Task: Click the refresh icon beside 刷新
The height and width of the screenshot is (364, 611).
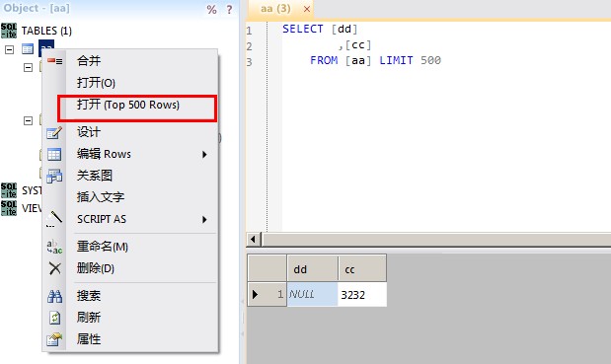Action: click(x=54, y=318)
